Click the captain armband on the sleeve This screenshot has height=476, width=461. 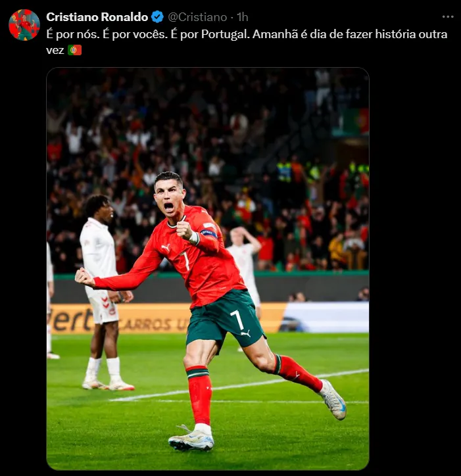click(x=208, y=233)
